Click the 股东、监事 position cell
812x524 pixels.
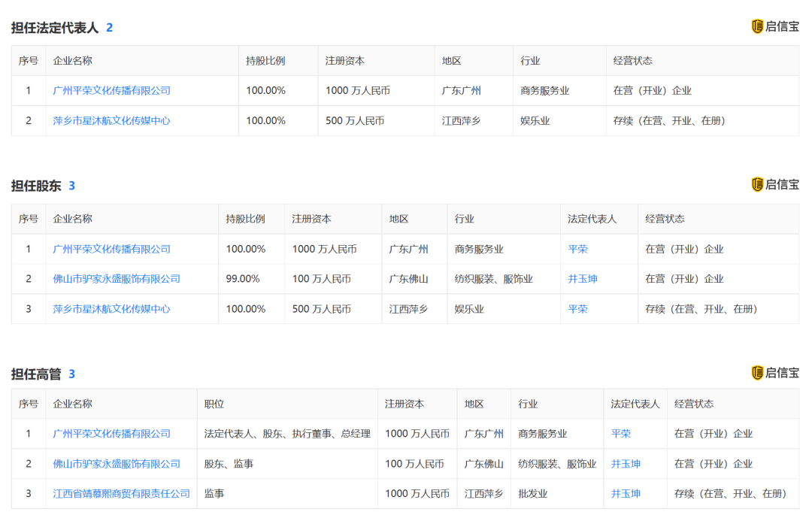[x=229, y=464]
